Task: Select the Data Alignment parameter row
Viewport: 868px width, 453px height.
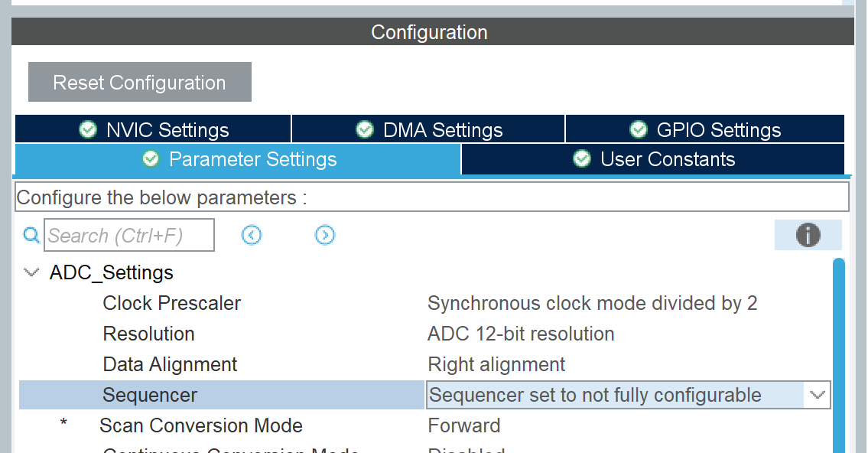Action: [170, 364]
